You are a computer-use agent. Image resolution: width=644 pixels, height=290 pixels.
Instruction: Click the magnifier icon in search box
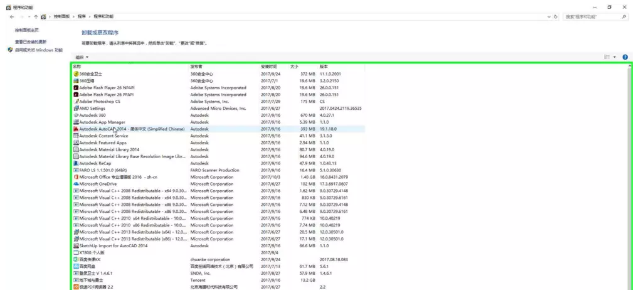click(x=624, y=17)
